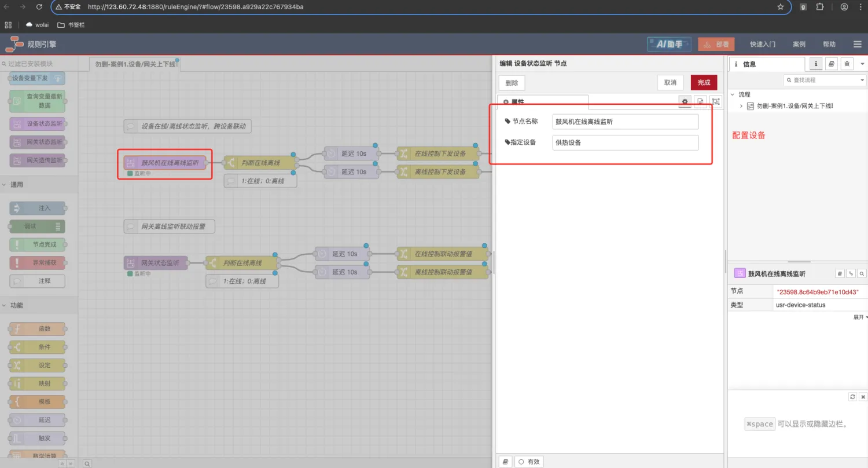Refresh the tips panel

[x=852, y=397]
